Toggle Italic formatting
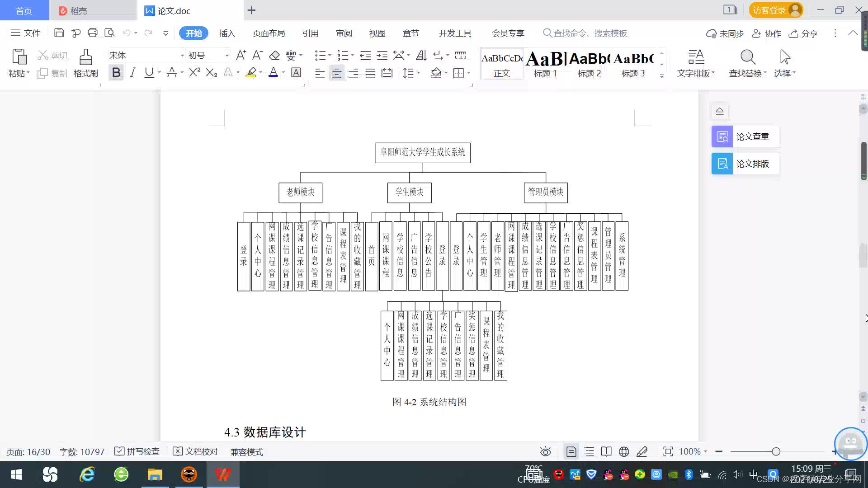The width and height of the screenshot is (868, 488). [132, 73]
